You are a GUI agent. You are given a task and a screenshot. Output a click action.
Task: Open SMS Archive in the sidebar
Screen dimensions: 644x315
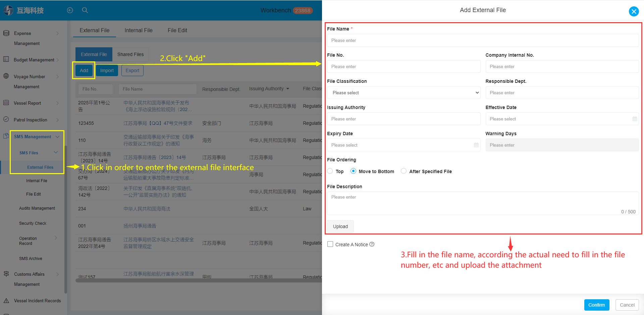pos(31,258)
